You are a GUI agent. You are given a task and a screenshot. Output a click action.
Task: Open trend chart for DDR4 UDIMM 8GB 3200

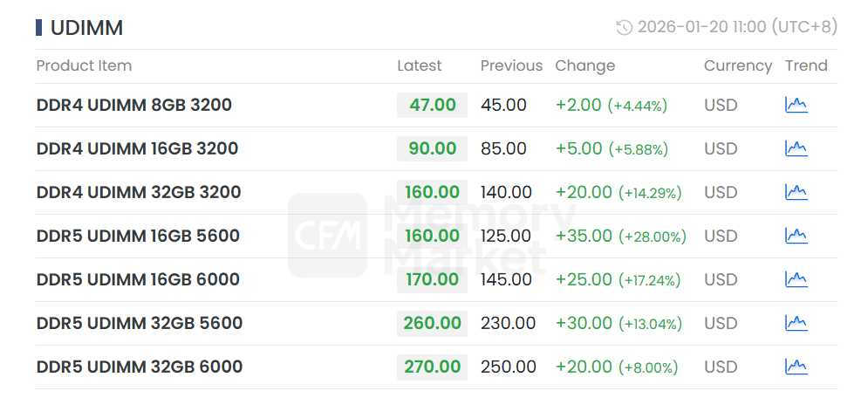(x=796, y=105)
